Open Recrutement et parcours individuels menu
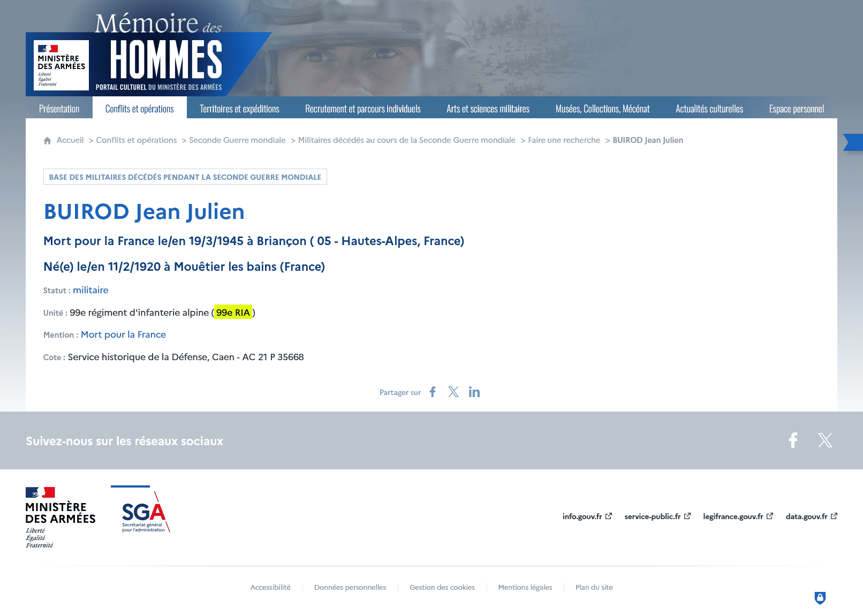The width and height of the screenshot is (863, 616). 363,109
